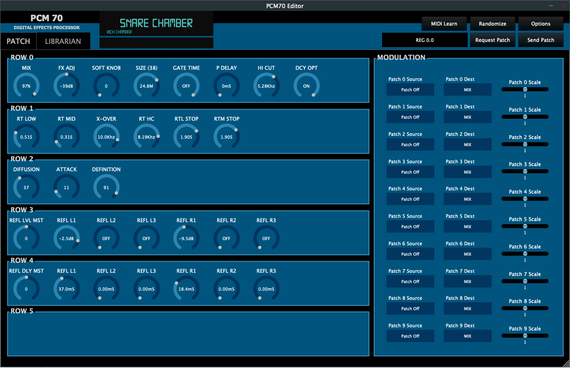Open the Options button
This screenshot has width=570, height=368.
(541, 24)
